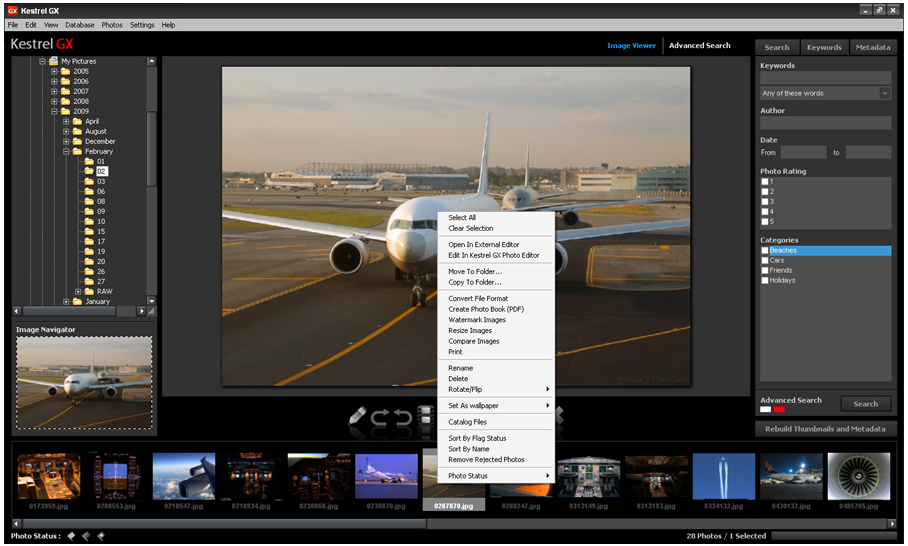Click the white Advanced Search swatch
The width and height of the screenshot is (908, 546).
[x=766, y=409]
